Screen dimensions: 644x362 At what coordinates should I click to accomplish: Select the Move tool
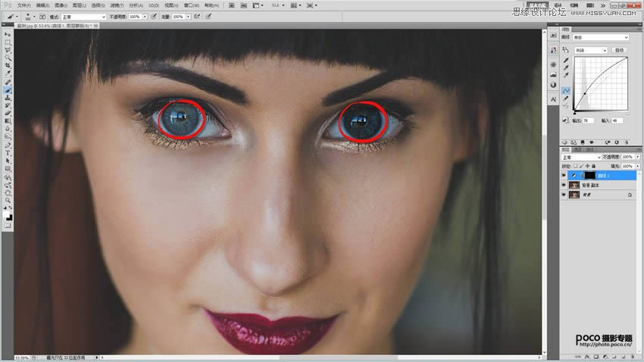(8, 34)
